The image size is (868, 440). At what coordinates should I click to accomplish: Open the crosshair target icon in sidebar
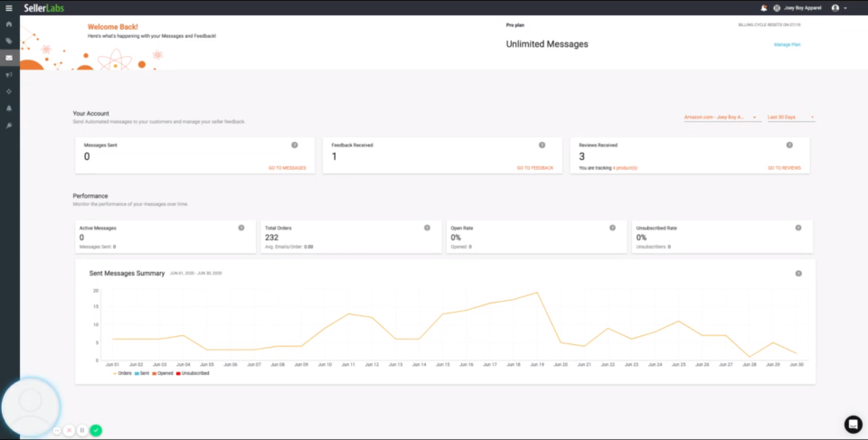(x=9, y=91)
